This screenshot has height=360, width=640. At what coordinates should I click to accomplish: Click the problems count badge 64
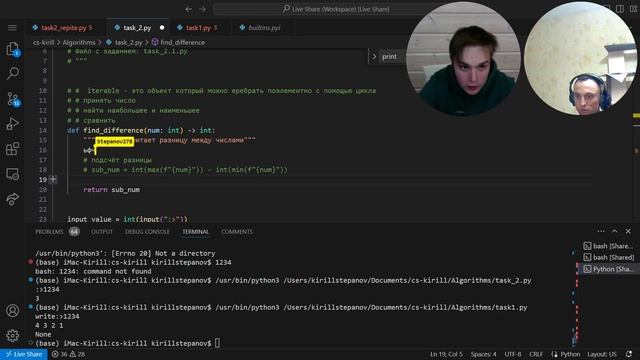click(x=74, y=232)
